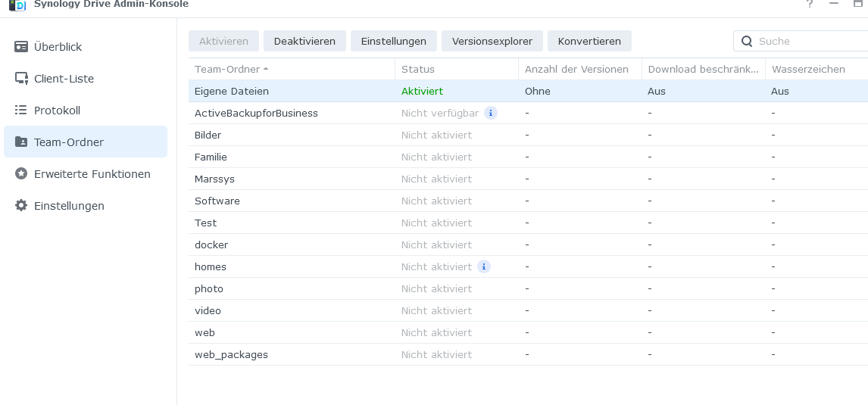Click the search magnifier icon

[747, 41]
